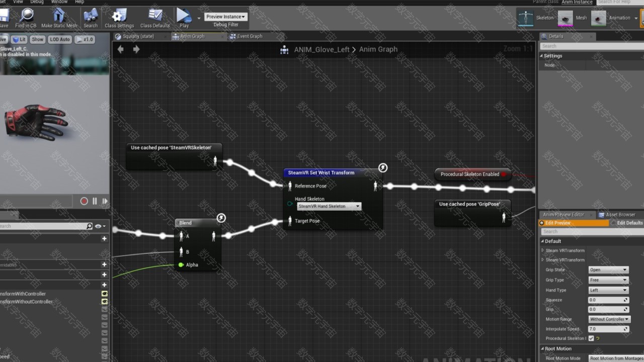Click the Squeeze value field

coord(608,300)
